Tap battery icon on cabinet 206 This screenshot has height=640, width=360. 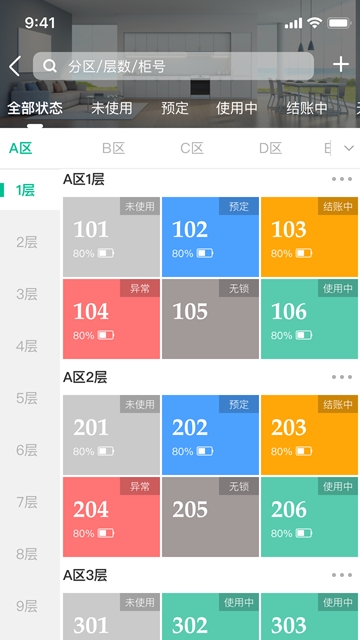coord(304,533)
